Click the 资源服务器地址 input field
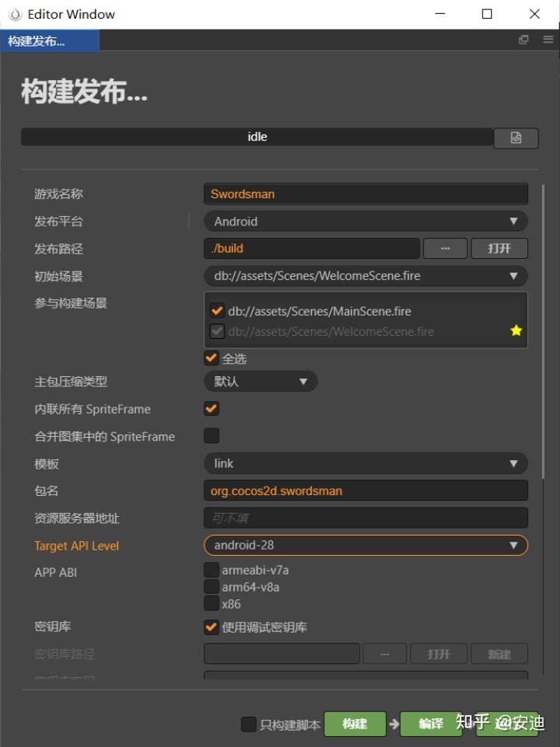The width and height of the screenshot is (560, 747). [366, 518]
